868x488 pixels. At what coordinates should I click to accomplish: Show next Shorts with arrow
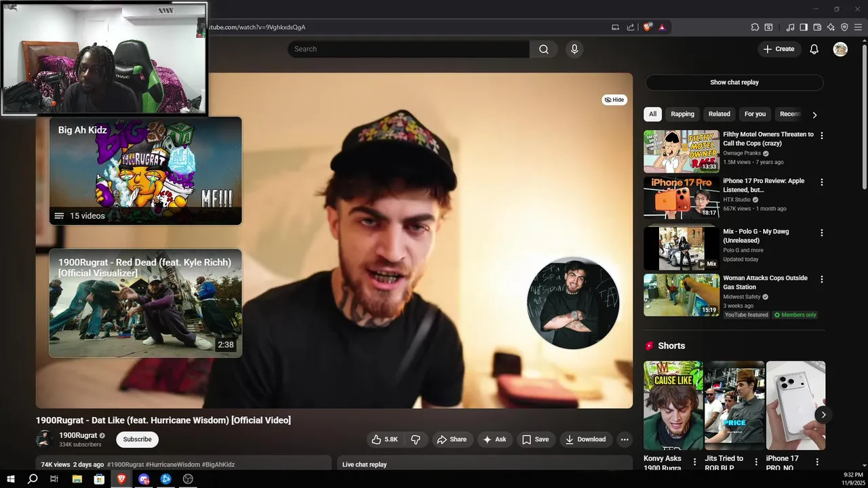click(x=823, y=415)
